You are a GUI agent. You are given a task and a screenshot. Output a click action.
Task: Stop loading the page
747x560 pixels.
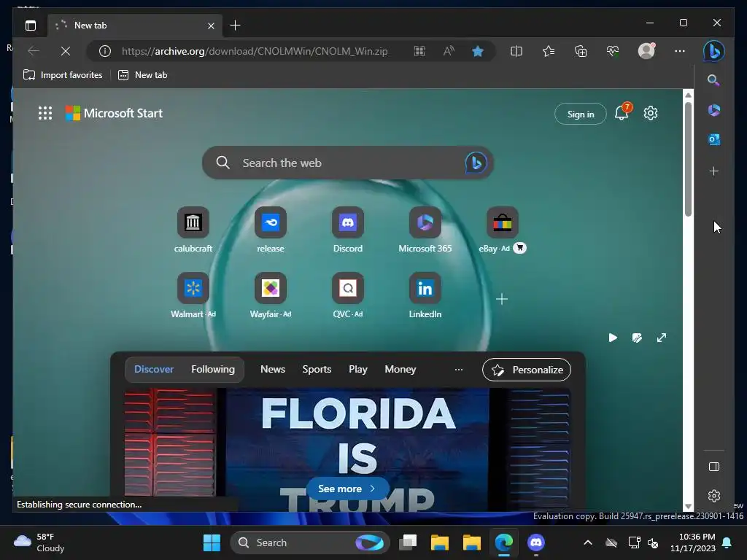[x=66, y=51]
